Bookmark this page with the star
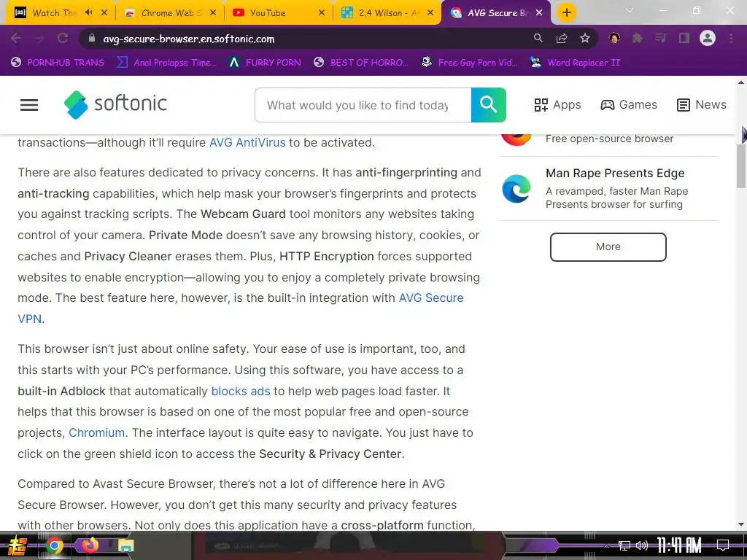 [x=585, y=39]
